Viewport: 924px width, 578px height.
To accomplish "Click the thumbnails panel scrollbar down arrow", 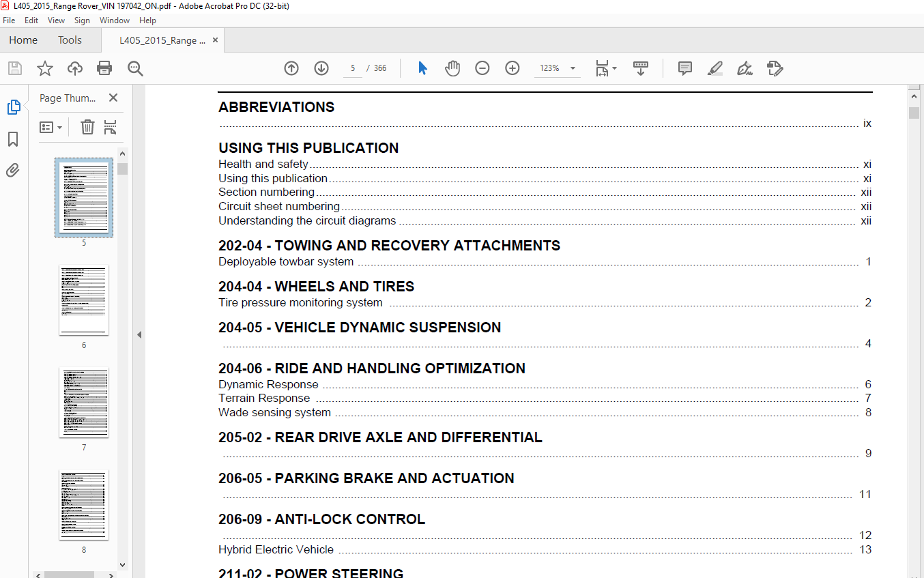I will (122, 564).
